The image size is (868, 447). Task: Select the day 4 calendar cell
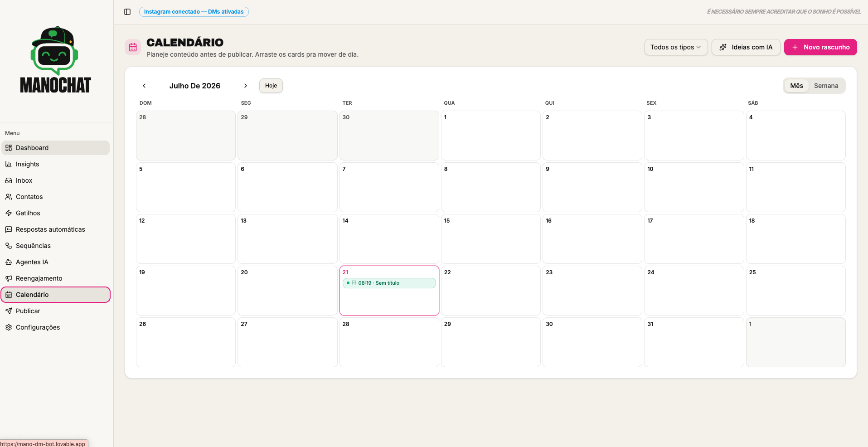pyautogui.click(x=795, y=136)
